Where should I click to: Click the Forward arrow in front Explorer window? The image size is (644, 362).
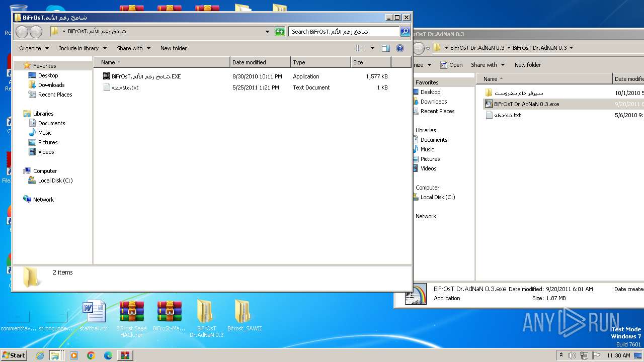coord(36,32)
